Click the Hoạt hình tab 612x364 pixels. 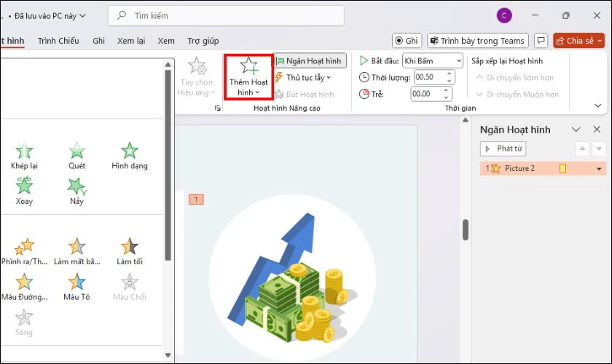click(x=12, y=41)
